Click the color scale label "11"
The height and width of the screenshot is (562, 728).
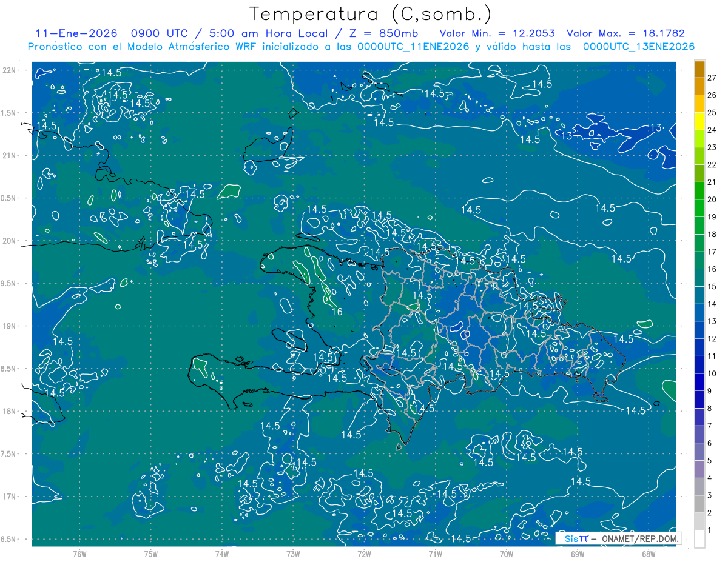[x=712, y=356]
